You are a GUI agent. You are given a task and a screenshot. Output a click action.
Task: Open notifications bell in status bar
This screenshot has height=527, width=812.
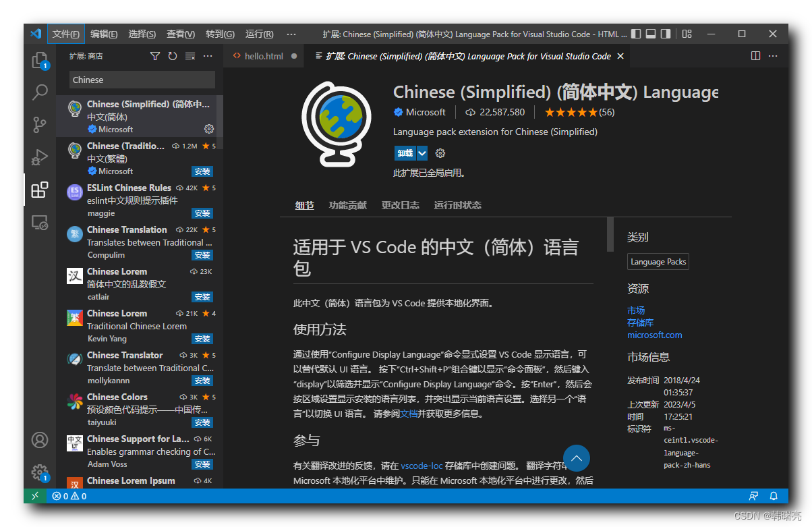774,496
